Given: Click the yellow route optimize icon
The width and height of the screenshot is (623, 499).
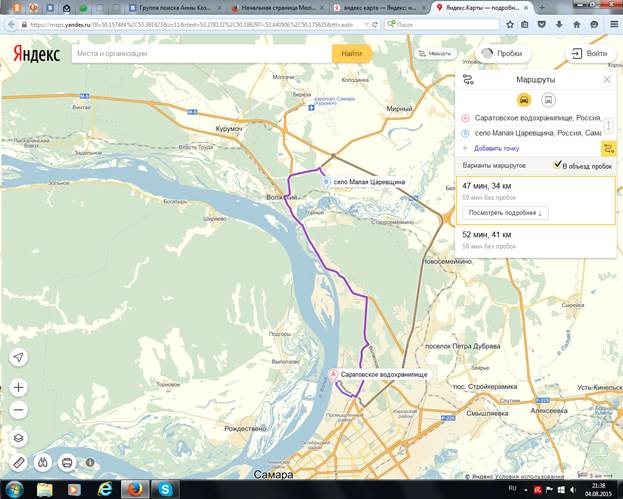Looking at the screenshot, I should 609,149.
